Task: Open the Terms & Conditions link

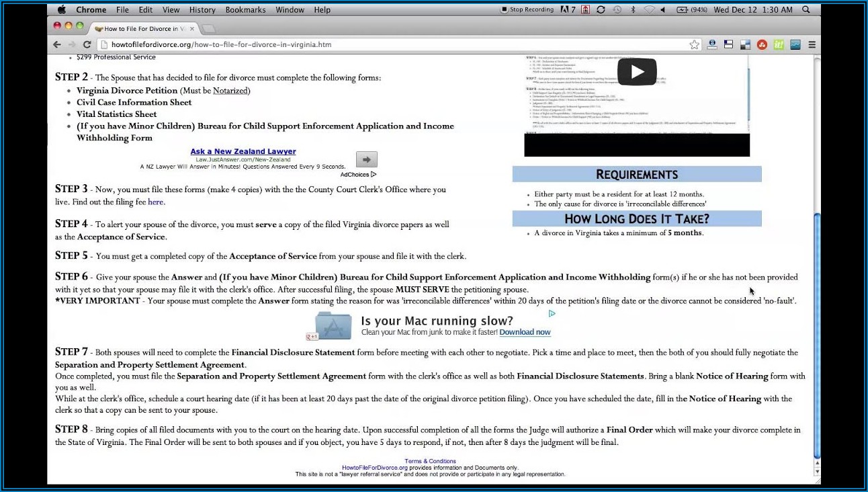Action: click(x=430, y=461)
